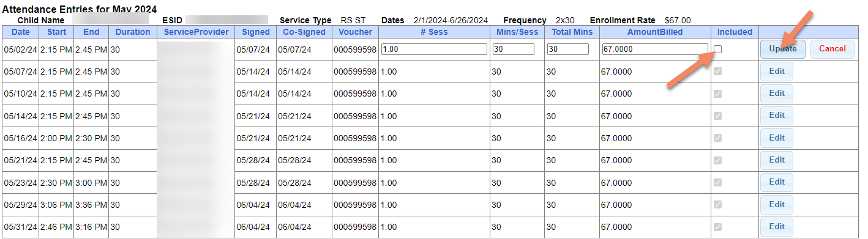The image size is (868, 239).
Task: Click the Date column header
Action: pyautogui.click(x=20, y=32)
